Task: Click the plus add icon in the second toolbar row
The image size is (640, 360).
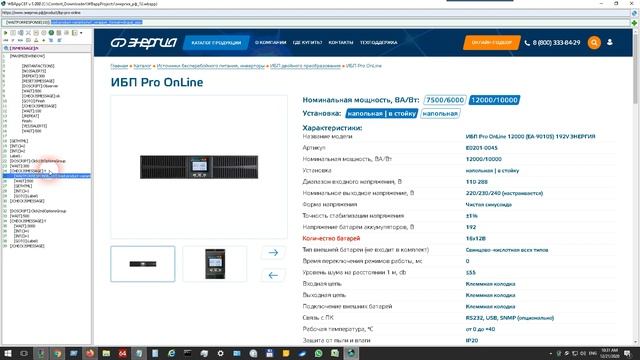Action: click(44, 40)
